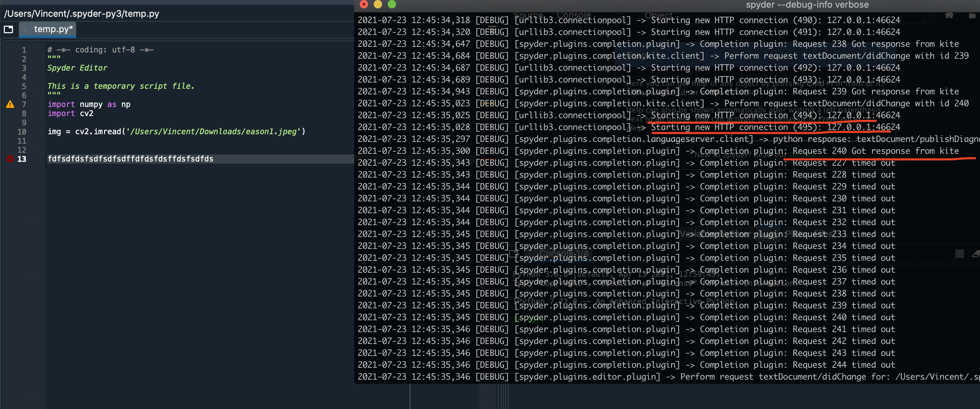
Task: Close the temp.py tab using its X
Action: [x=25, y=29]
